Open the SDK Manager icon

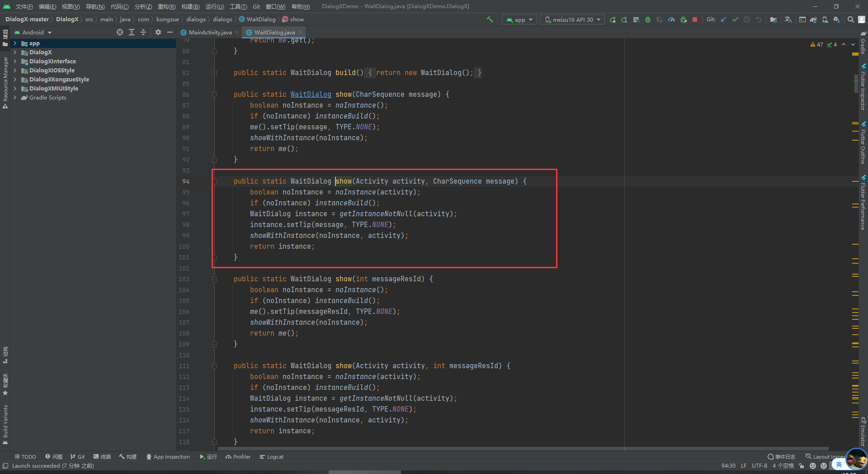(x=837, y=19)
